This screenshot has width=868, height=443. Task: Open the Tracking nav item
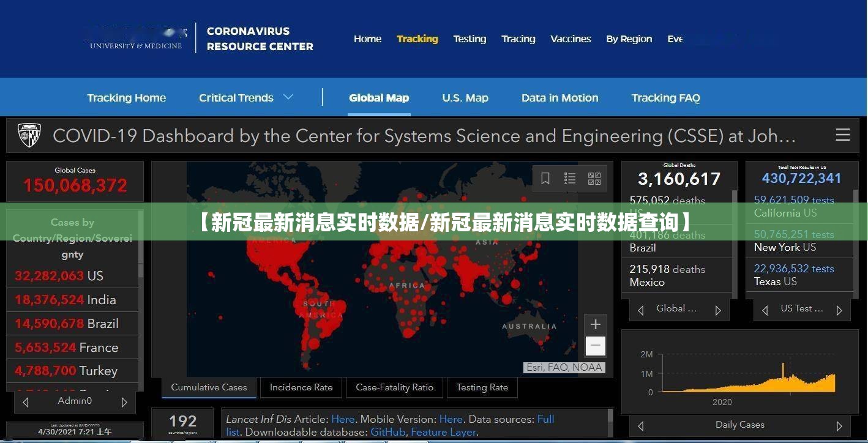click(x=417, y=39)
